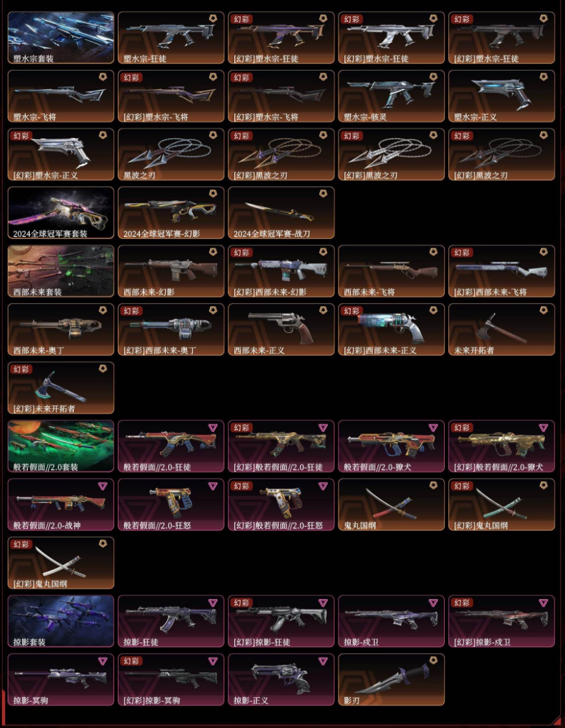This screenshot has height=728, width=565.
Task: Pick the non-幻彩 黑波之刃 melee skin card
Action: (x=171, y=155)
